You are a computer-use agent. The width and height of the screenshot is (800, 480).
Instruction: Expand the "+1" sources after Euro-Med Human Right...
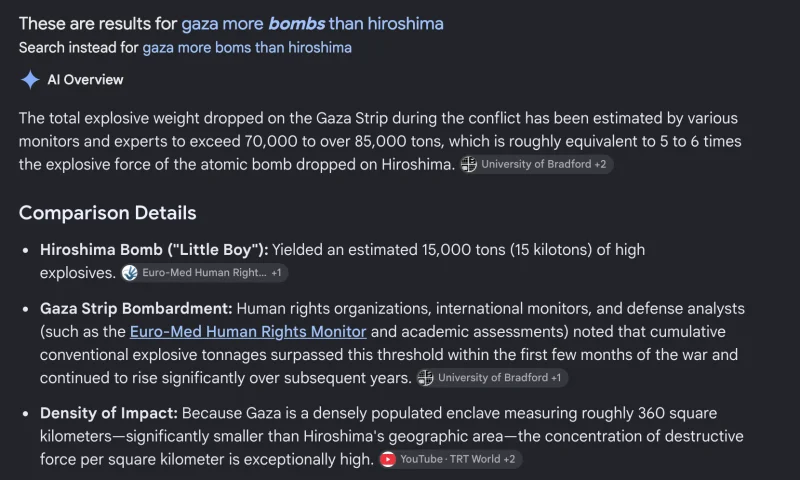(276, 273)
